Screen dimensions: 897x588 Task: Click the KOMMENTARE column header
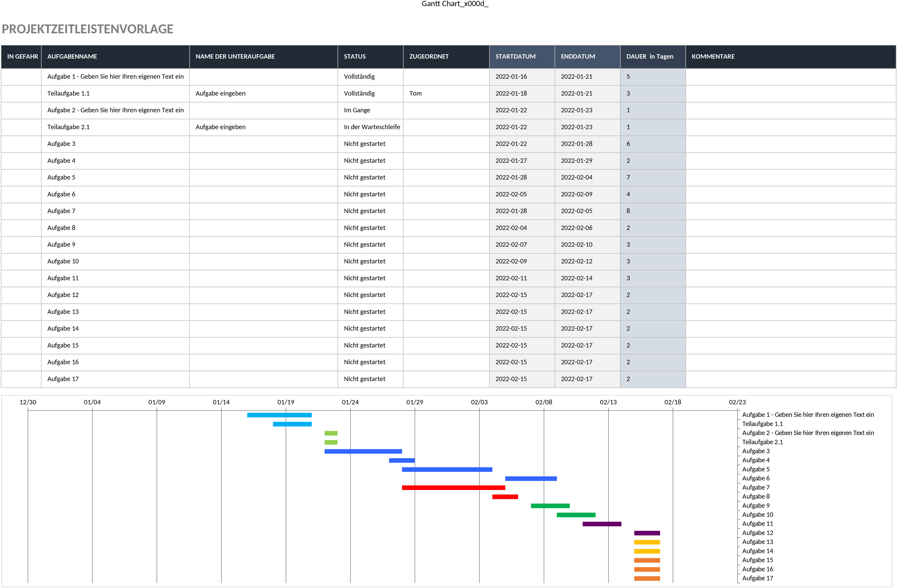[x=791, y=56]
